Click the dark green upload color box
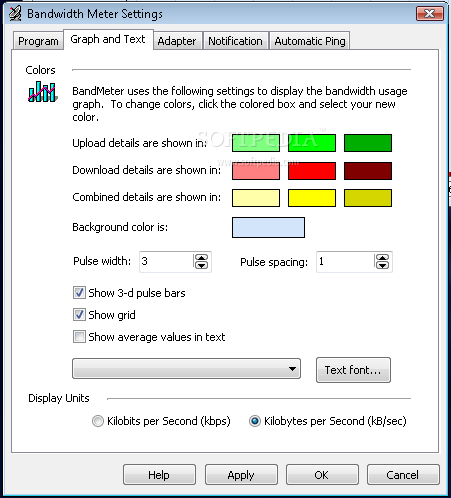The height and width of the screenshot is (498, 451). pos(368,143)
